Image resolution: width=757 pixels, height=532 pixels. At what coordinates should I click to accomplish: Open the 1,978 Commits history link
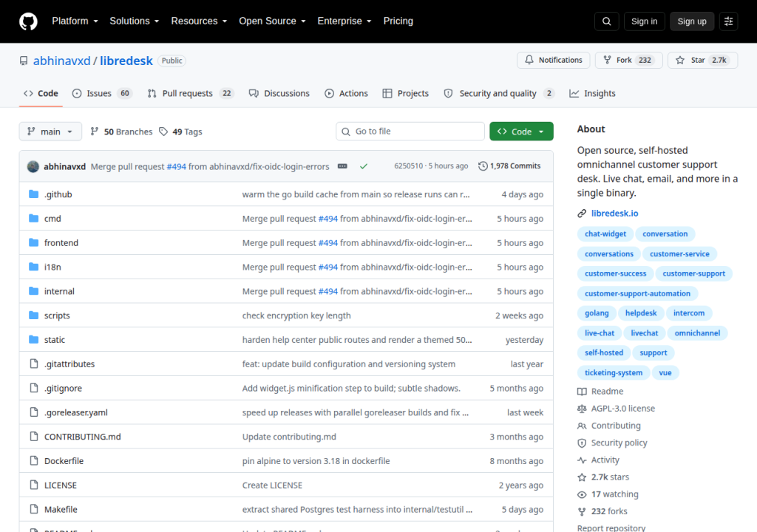point(509,166)
